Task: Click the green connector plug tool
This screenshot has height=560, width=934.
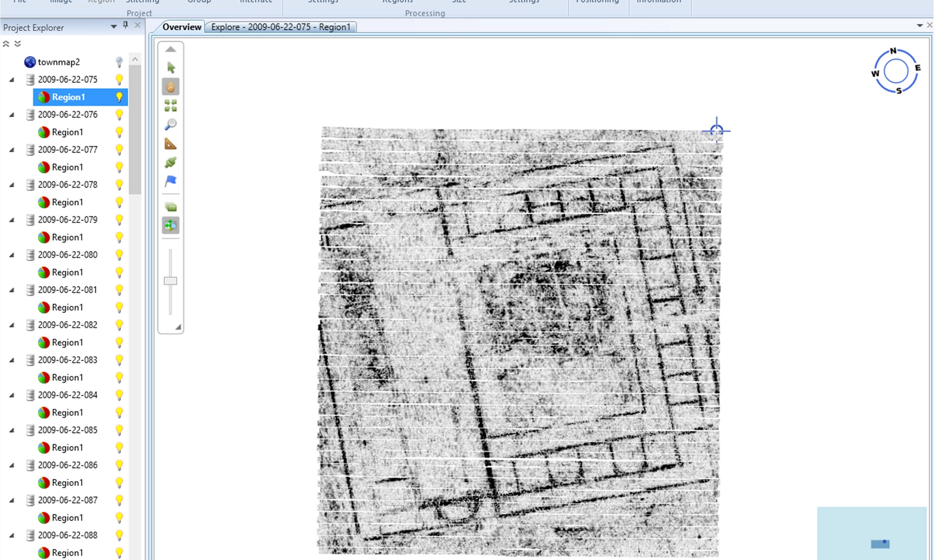Action: [171, 162]
